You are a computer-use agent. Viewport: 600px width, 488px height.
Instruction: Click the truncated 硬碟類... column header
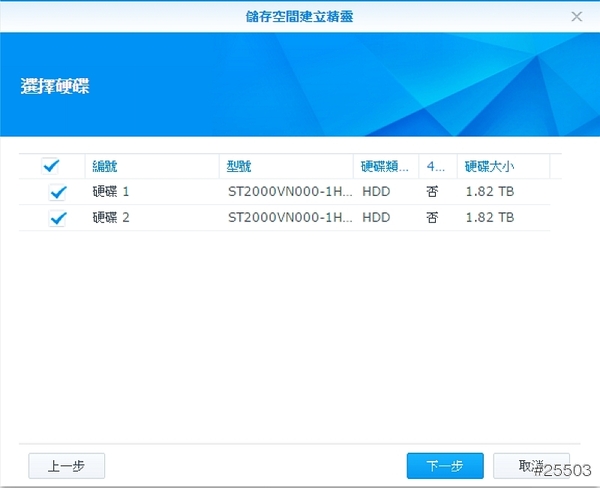(x=385, y=166)
